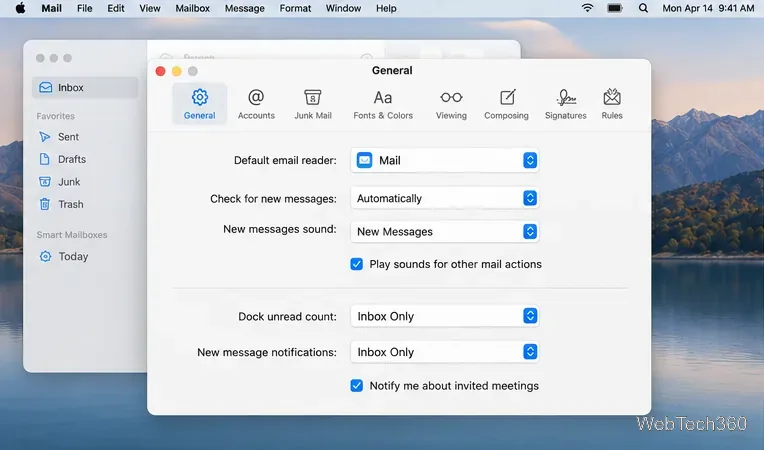Select Inbox in the Mail sidebar
The height and width of the screenshot is (450, 764).
[x=85, y=88]
